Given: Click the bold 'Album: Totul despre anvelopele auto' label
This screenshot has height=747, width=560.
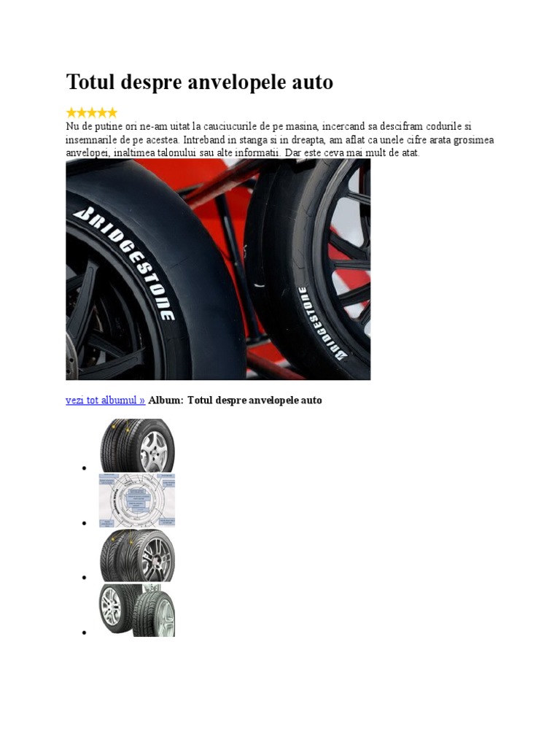Looking at the screenshot, I should pos(235,400).
